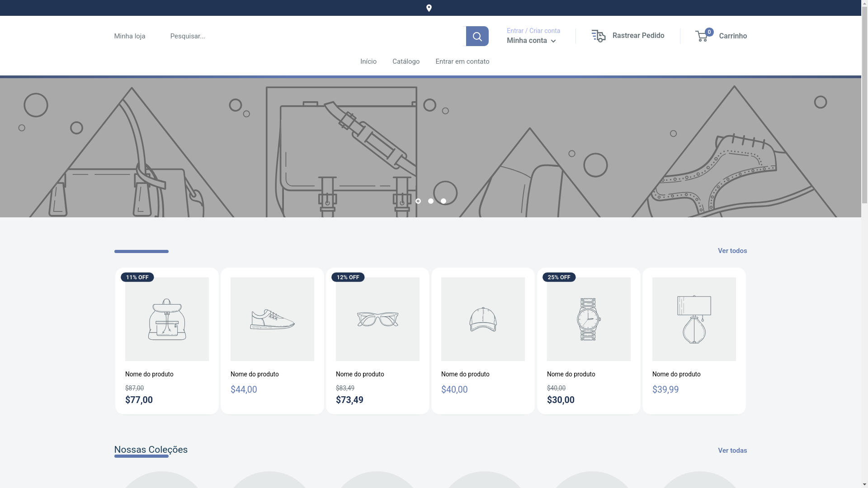Click the $44,00 price
This screenshot has width=868, height=488.
pyautogui.click(x=244, y=389)
